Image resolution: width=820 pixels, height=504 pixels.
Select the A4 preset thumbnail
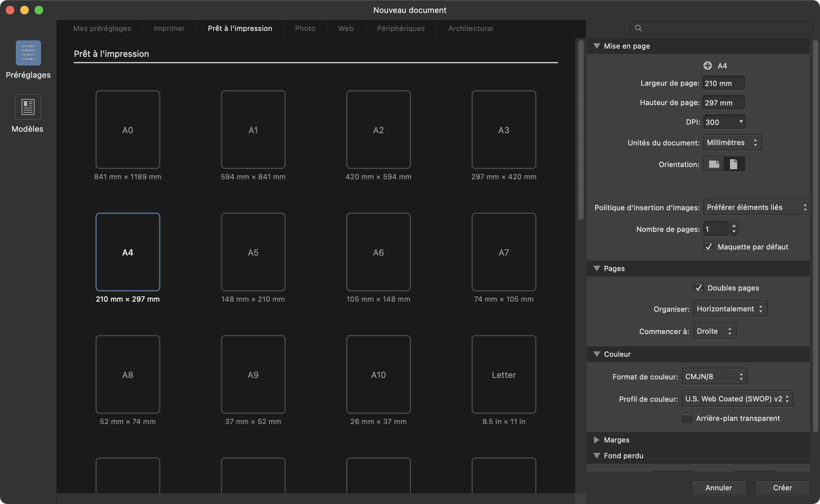128,252
